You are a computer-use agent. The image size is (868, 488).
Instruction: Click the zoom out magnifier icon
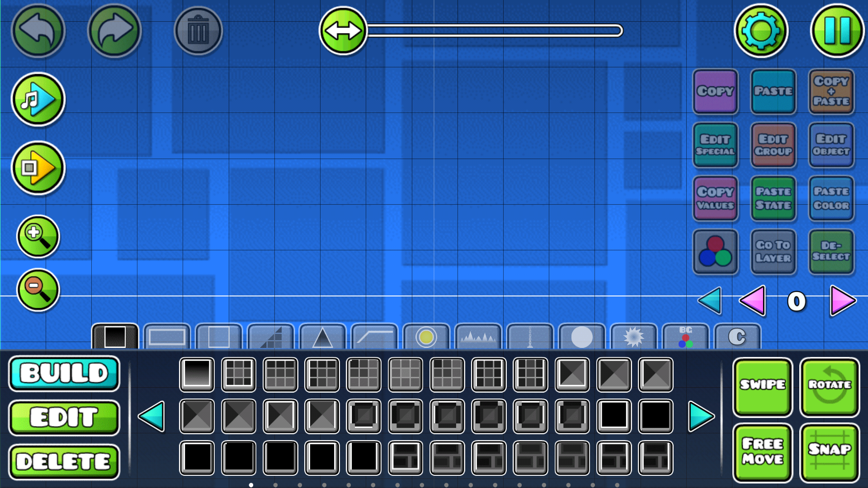37,288
